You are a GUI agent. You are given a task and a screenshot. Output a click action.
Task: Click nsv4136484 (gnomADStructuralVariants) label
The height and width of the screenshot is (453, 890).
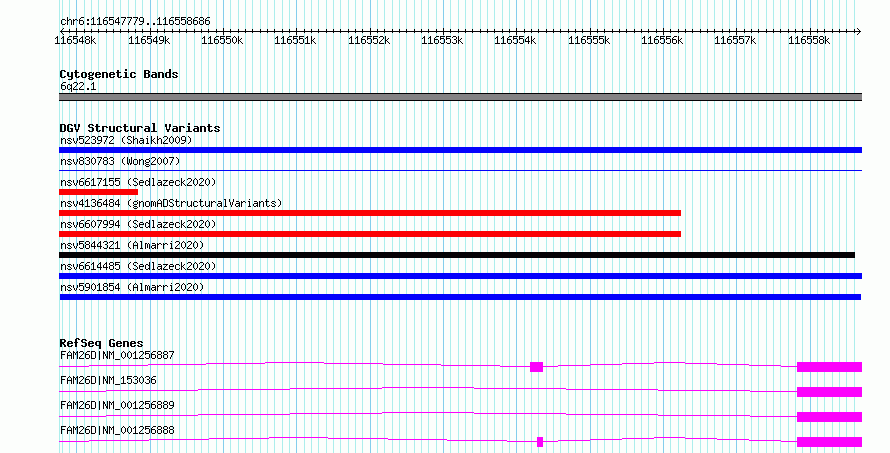[171, 203]
